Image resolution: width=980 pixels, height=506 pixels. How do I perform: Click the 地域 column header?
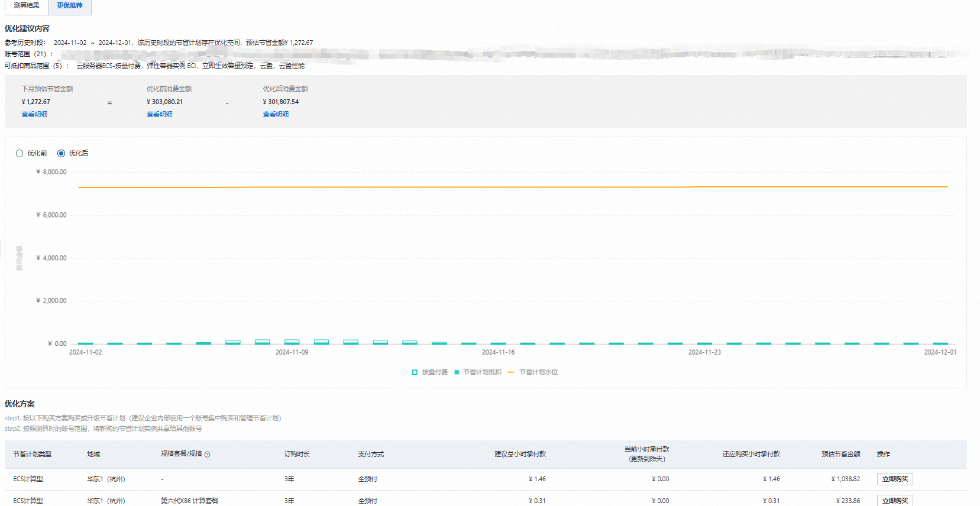pyautogui.click(x=93, y=454)
